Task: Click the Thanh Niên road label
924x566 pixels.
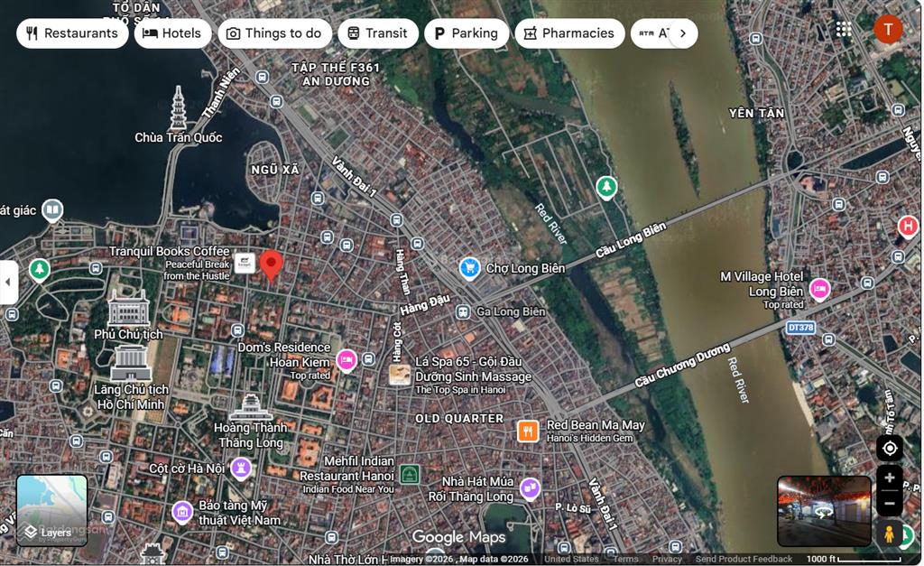Action: tap(221, 92)
